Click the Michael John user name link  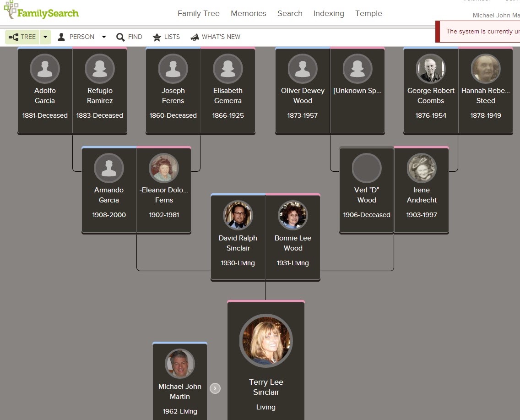(x=496, y=15)
